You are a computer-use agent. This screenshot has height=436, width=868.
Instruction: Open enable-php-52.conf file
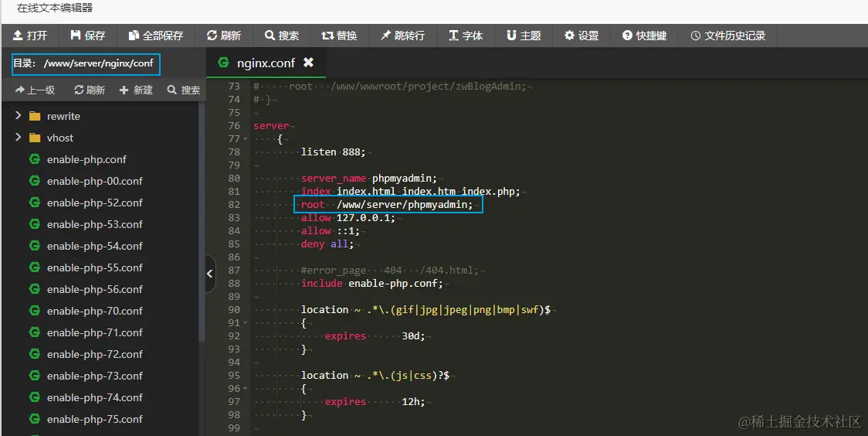[x=95, y=203]
